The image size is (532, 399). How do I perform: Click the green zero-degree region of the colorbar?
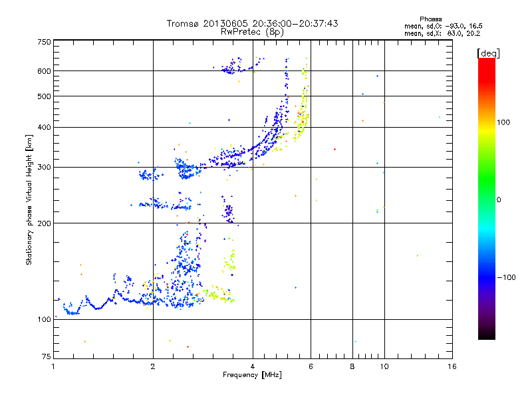(487, 199)
